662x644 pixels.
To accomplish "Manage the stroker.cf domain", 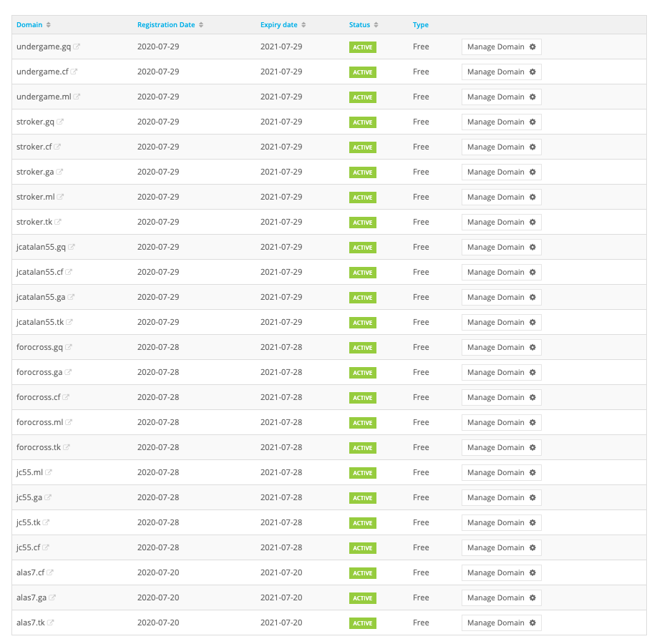I will [501, 147].
